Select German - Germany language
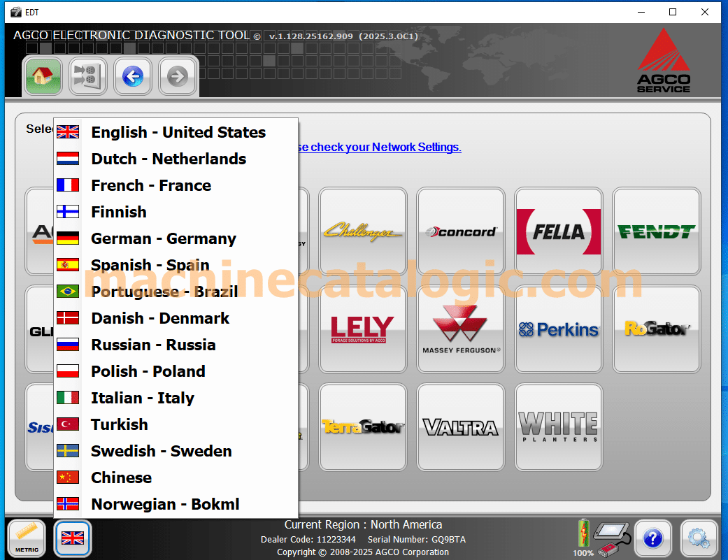This screenshot has width=728, height=560. click(x=176, y=238)
